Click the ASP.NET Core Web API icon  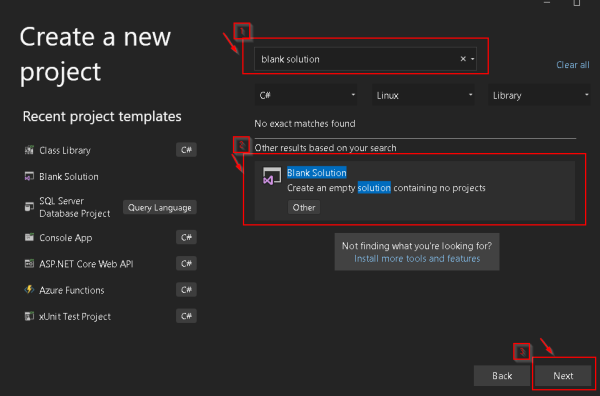pos(29,264)
